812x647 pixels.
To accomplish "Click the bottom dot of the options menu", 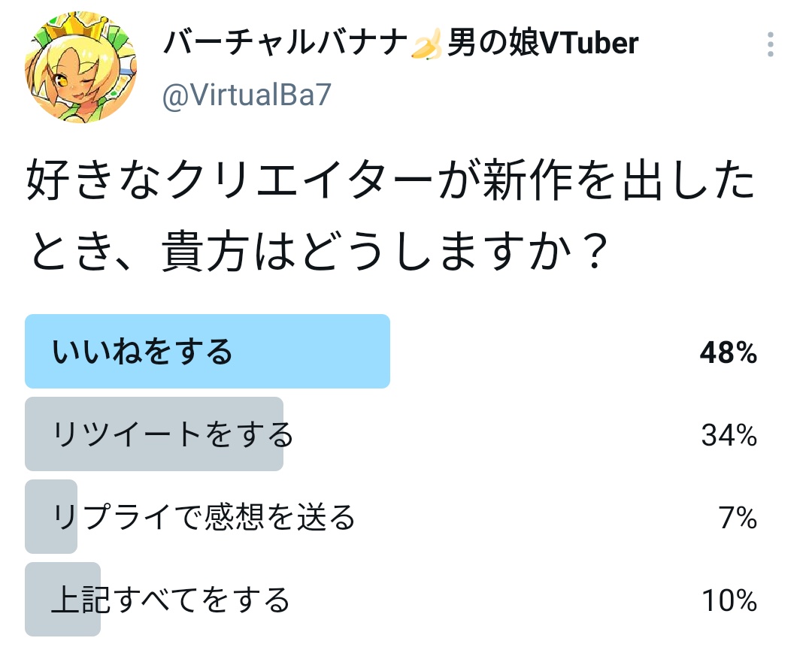I will [x=770, y=54].
